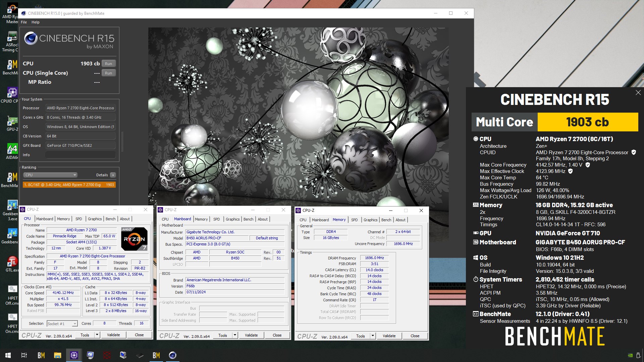Click the BIOS version F66b field
644x362 pixels.
click(x=235, y=286)
